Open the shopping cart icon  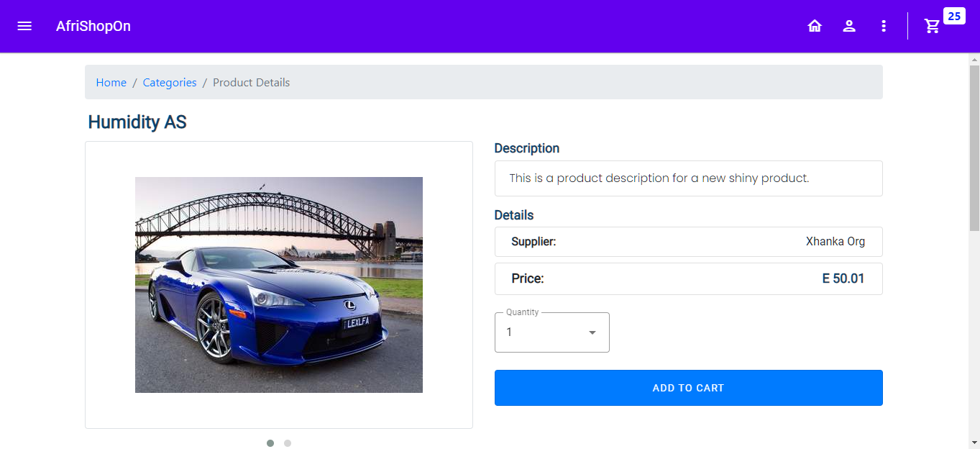pyautogui.click(x=932, y=27)
